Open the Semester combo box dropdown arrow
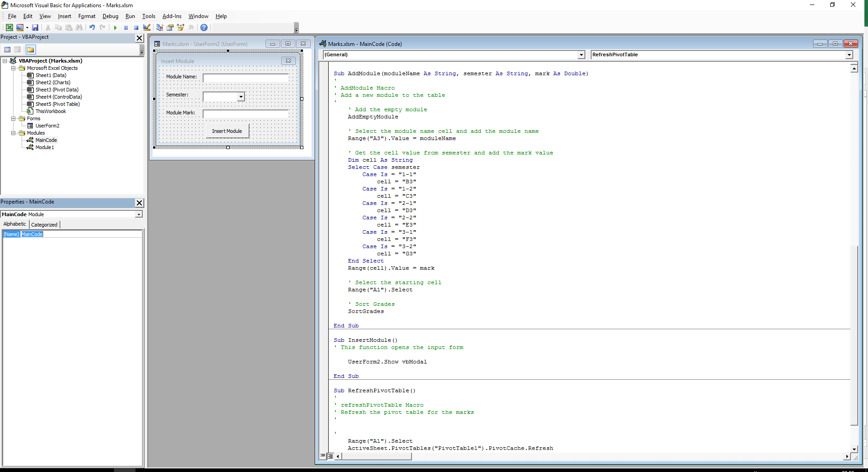The width and height of the screenshot is (868, 472). [x=241, y=97]
